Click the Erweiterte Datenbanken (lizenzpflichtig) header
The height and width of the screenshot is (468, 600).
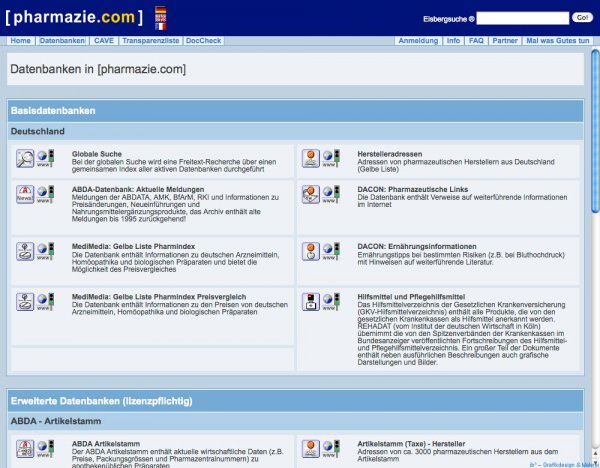(295, 401)
